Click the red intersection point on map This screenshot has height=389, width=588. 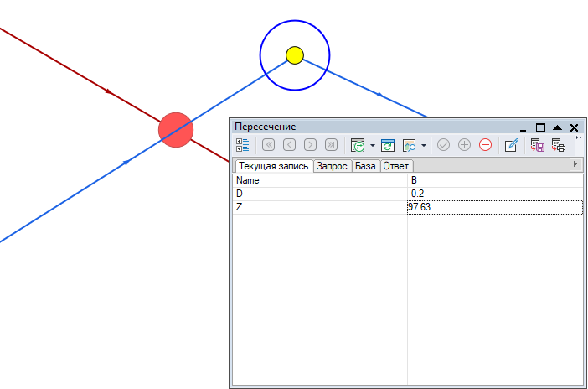pyautogui.click(x=176, y=129)
